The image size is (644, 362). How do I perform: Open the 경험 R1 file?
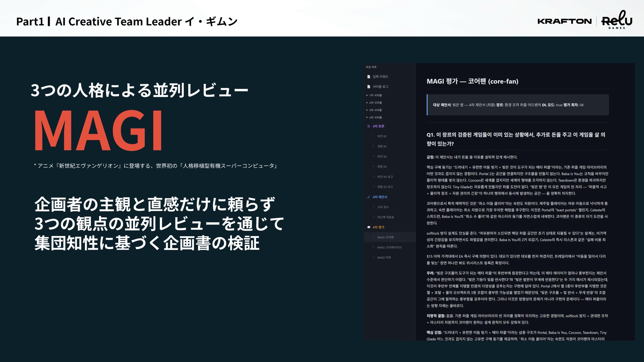[382, 146]
